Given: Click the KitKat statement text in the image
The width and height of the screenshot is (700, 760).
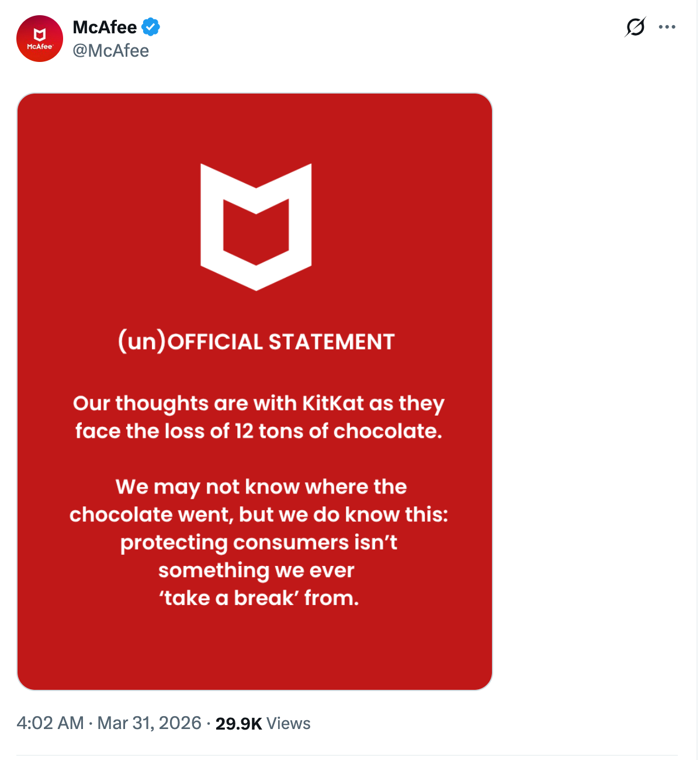Looking at the screenshot, I should (x=257, y=417).
